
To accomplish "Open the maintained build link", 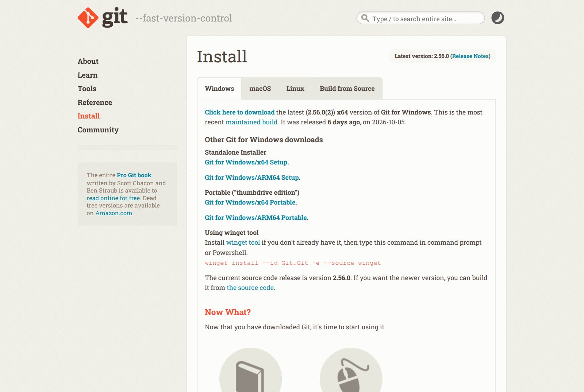I will [251, 122].
